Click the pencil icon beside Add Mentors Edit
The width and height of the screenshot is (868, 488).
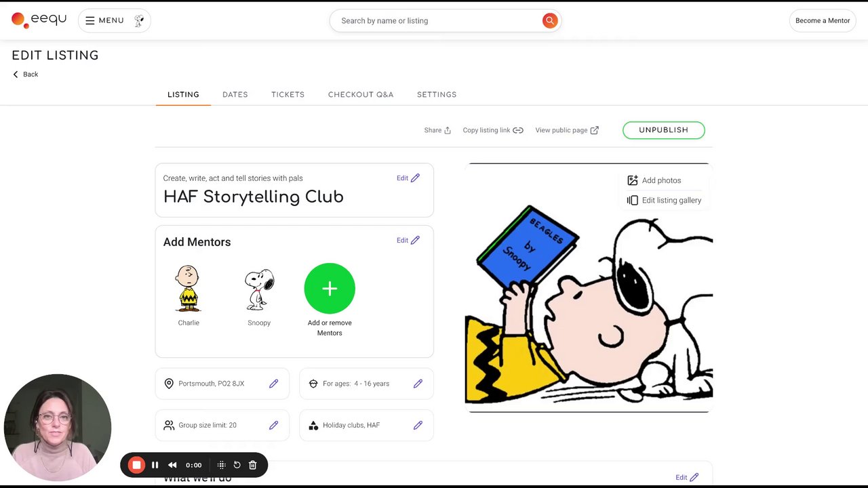point(415,240)
